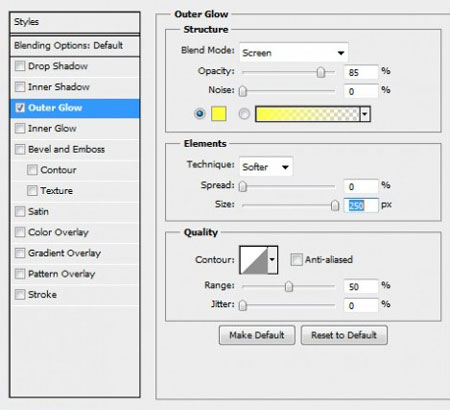Enable the Inner Shadow checkbox
Viewport: 450px width, 410px height.
20,87
